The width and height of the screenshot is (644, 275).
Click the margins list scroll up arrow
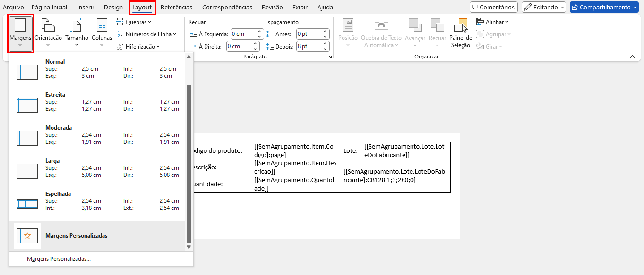189,57
